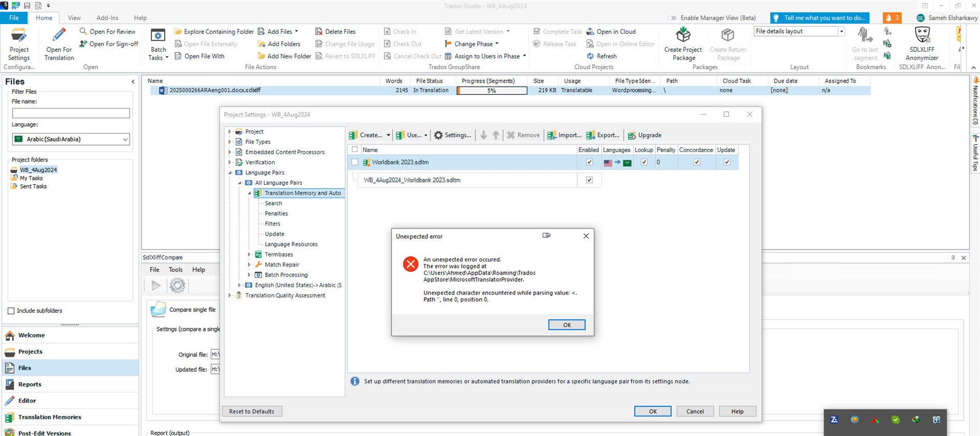
Task: Click the Settings gear in Project Settings
Action: (x=452, y=135)
